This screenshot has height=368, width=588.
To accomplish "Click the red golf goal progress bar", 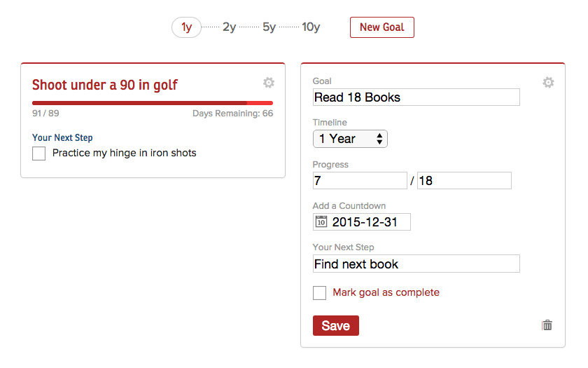I will pyautogui.click(x=153, y=103).
